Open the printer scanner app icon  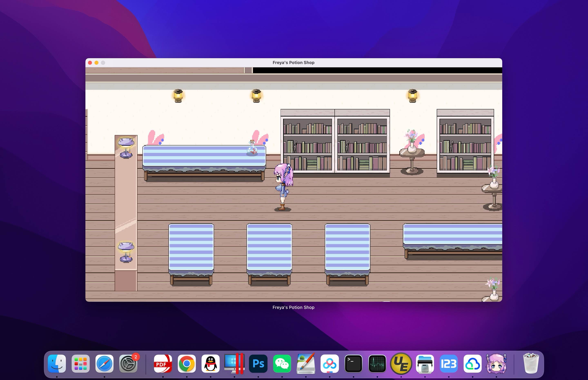(425, 363)
